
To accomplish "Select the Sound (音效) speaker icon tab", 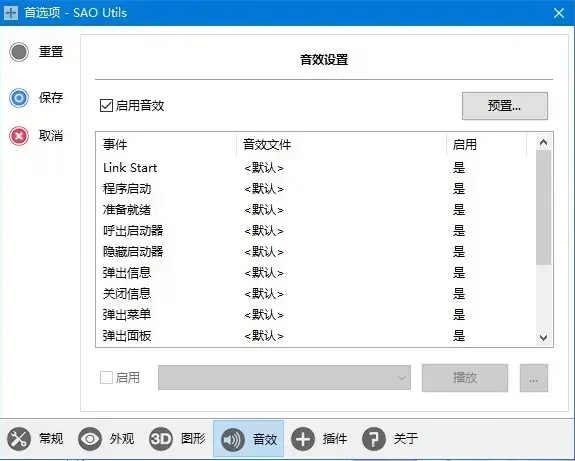I will point(232,439).
